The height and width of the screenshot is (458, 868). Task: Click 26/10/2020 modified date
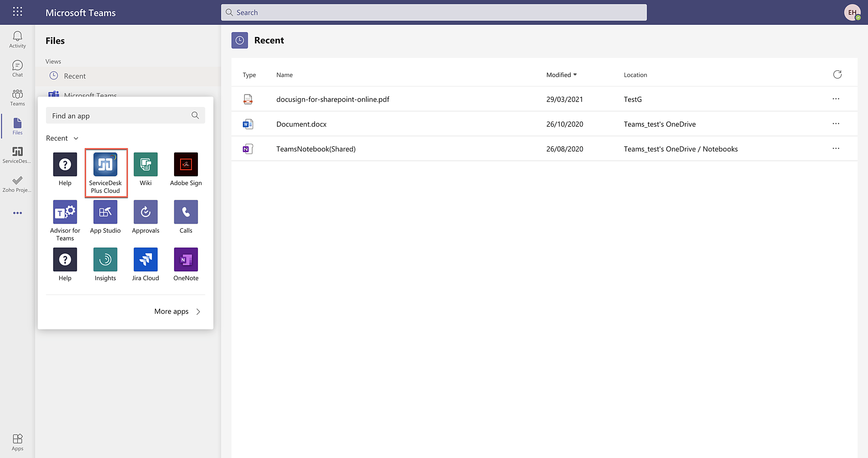click(565, 124)
